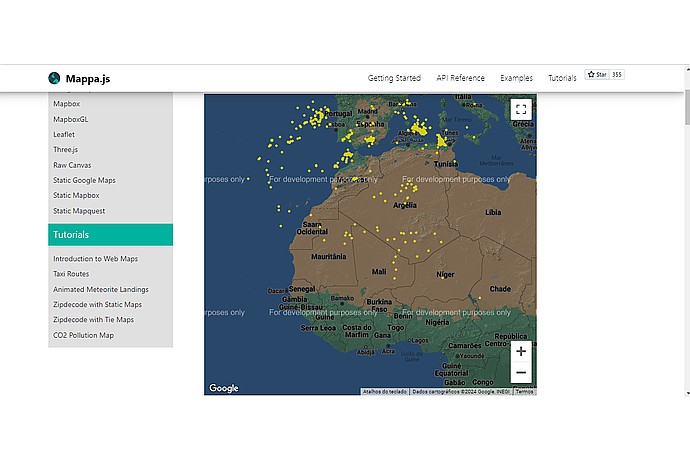Viewport: 690px width, 460px height.
Task: Open the Static Mapbox sidebar link
Action: pyautogui.click(x=76, y=195)
